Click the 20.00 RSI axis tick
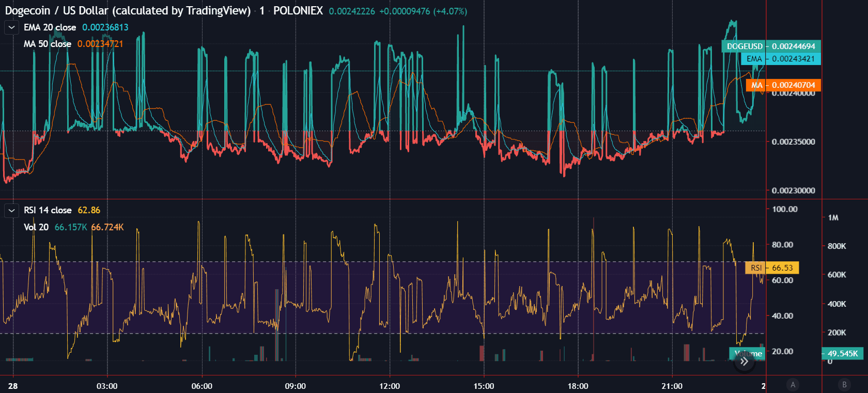The height and width of the screenshot is (393, 868). (x=782, y=351)
